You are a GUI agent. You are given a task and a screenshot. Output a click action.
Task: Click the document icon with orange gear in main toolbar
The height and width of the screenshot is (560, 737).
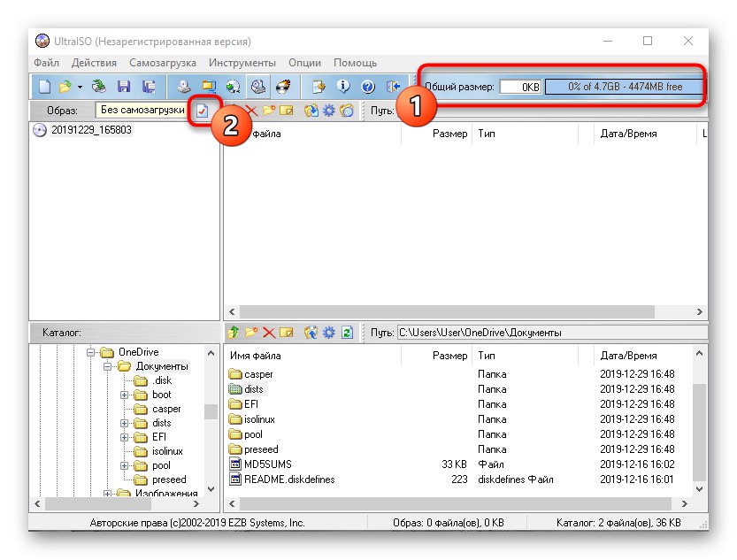(x=319, y=87)
